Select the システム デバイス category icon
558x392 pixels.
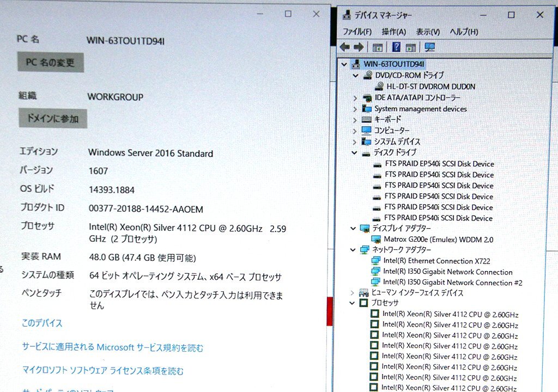(366, 141)
